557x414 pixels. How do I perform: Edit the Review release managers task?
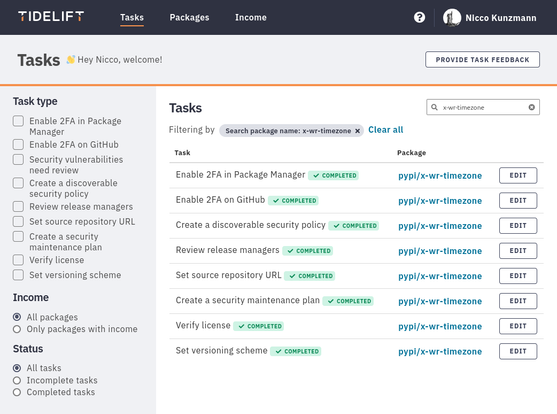[518, 251]
